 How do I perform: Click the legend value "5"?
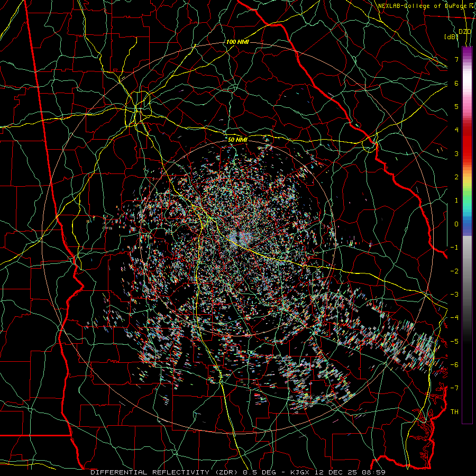click(x=456, y=106)
